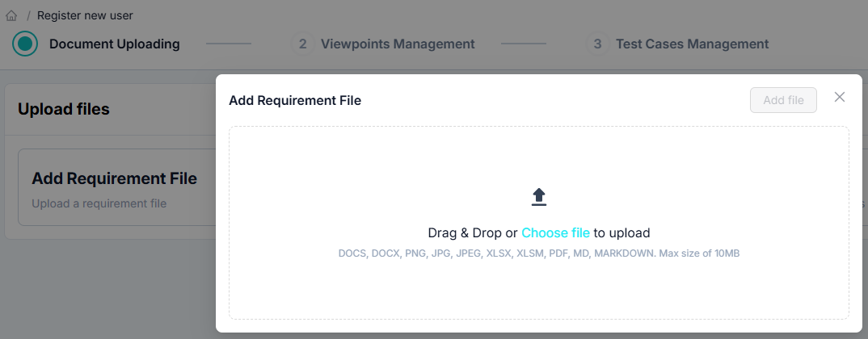Click 'Upload a requirement file' description
The image size is (868, 339).
pyautogui.click(x=99, y=203)
